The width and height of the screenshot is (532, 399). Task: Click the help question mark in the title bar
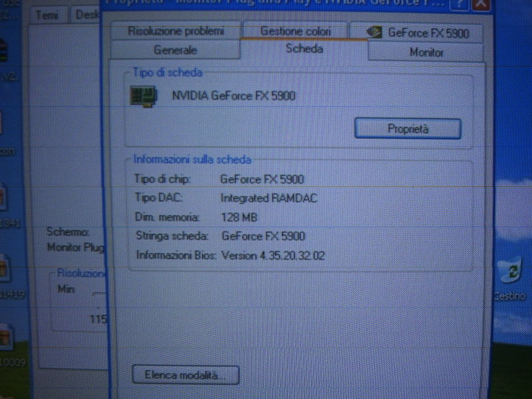pos(459,5)
